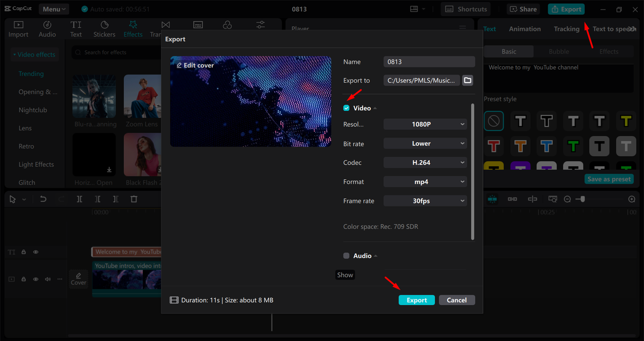Hide the video track with eye icon
The width and height of the screenshot is (644, 341).
[36, 279]
